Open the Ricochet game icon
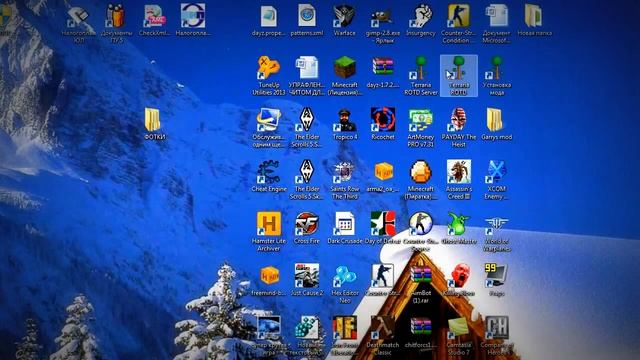Viewport: 640px width, 360px height. (x=382, y=124)
